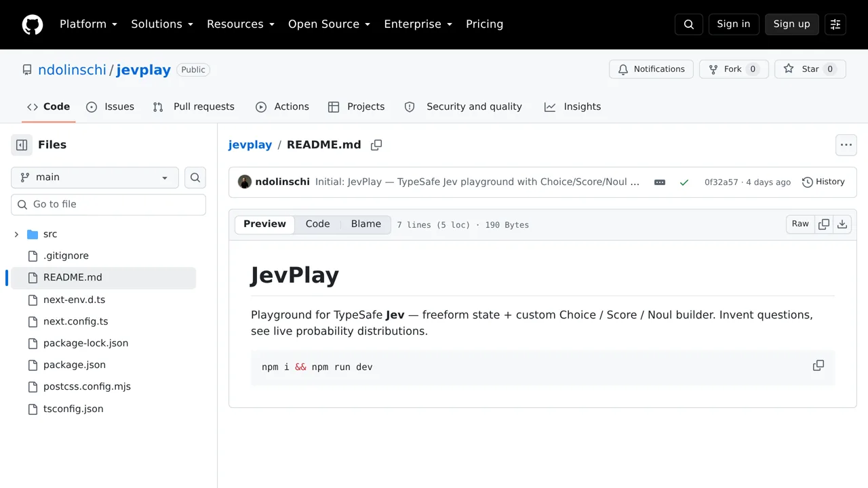The width and height of the screenshot is (868, 488).
Task: Open the search magnifier in header
Action: point(689,24)
